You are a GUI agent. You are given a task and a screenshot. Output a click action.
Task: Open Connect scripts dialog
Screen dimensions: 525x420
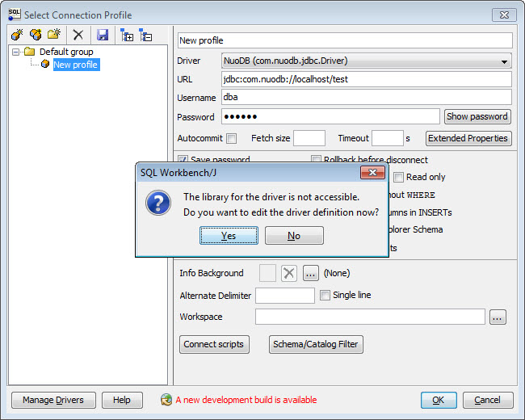[214, 344]
